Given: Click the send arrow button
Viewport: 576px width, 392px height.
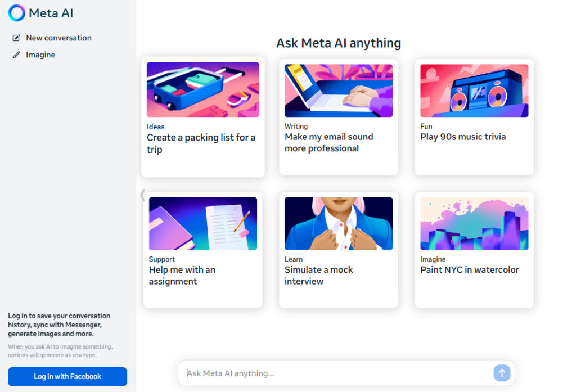Looking at the screenshot, I should 502,373.
